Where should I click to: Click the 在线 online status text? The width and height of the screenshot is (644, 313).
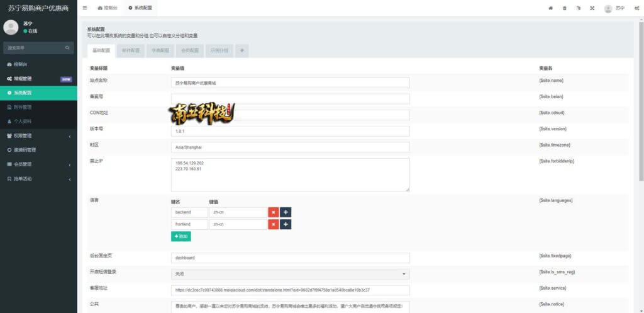point(33,31)
